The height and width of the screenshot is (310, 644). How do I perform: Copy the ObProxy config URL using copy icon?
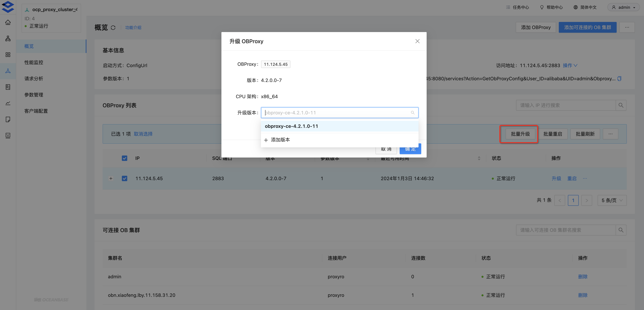click(619, 78)
